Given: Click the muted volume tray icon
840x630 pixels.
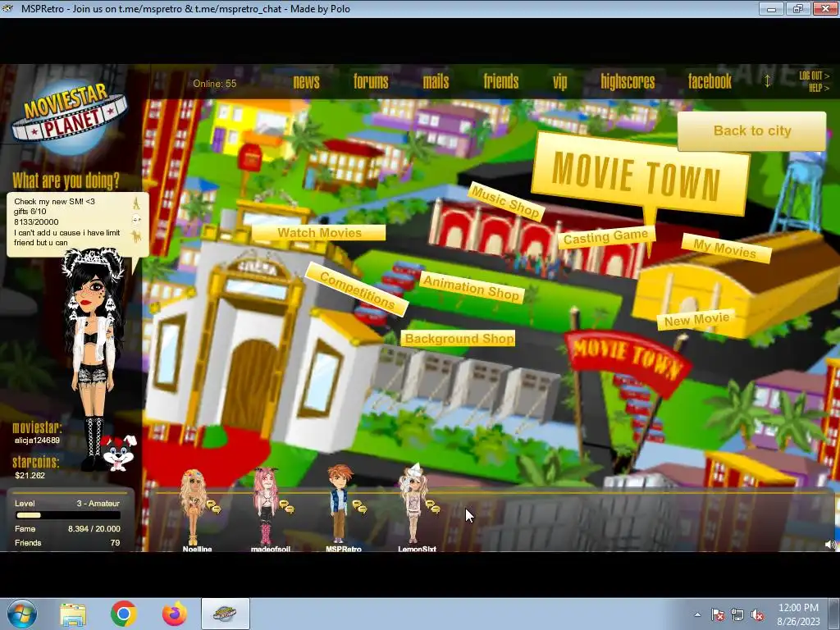Looking at the screenshot, I should (757, 614).
